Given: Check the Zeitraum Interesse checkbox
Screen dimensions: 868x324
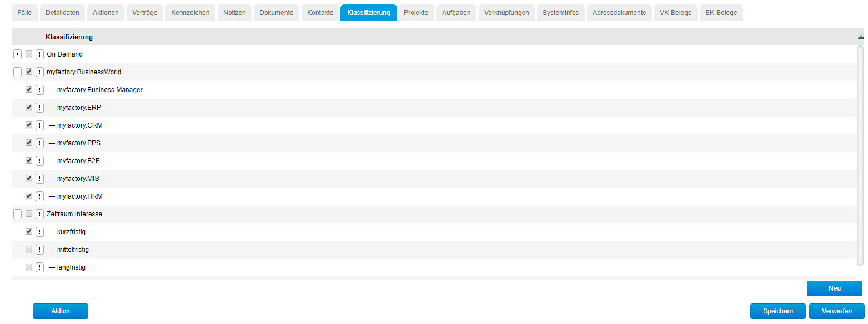Looking at the screenshot, I should pyautogui.click(x=29, y=214).
